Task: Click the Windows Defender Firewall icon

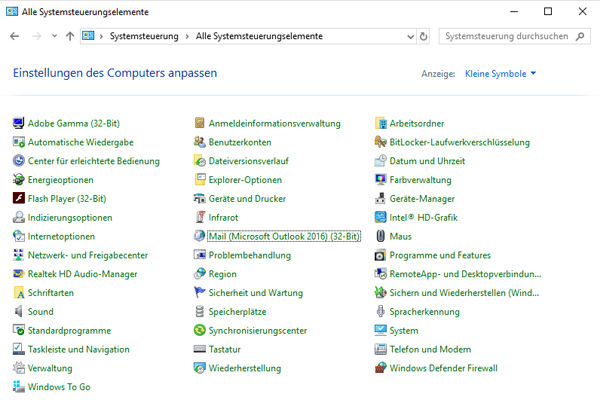Action: click(380, 368)
